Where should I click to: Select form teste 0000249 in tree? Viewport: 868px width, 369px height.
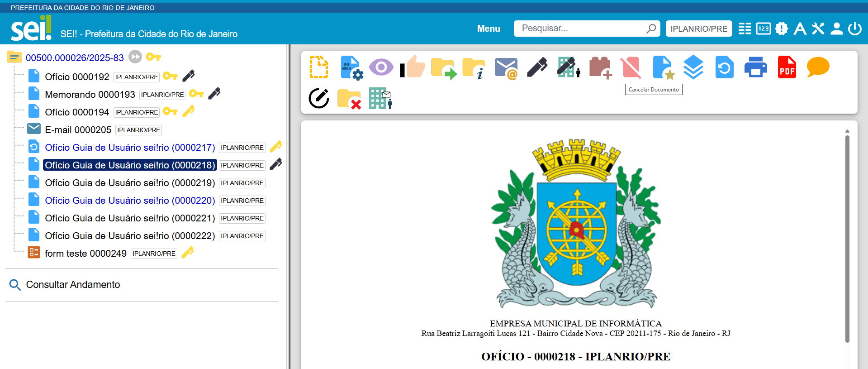pyautogui.click(x=85, y=254)
